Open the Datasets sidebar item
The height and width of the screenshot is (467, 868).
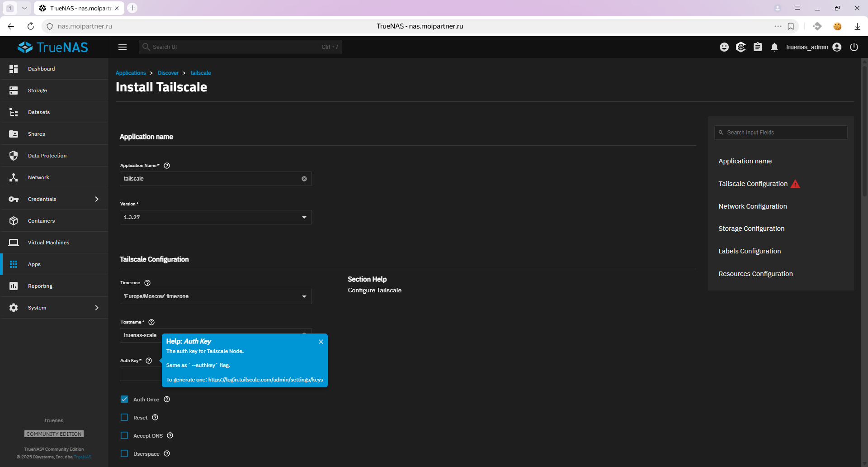point(39,112)
